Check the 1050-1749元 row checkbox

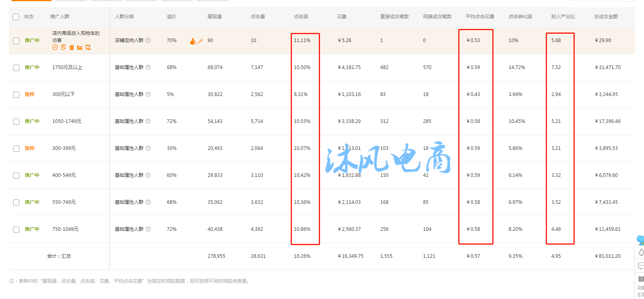click(16, 122)
